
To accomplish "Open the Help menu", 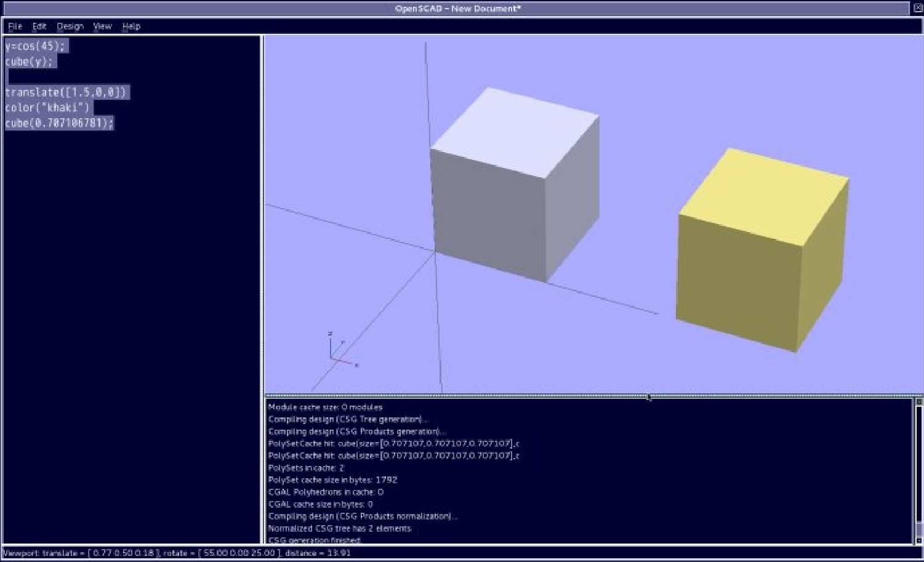I will tap(131, 26).
